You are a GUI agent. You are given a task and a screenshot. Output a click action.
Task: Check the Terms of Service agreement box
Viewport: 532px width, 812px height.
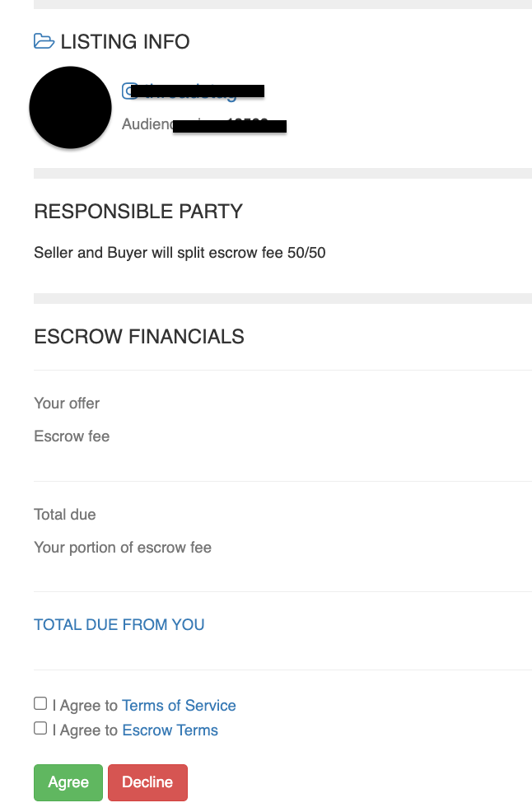(x=40, y=703)
